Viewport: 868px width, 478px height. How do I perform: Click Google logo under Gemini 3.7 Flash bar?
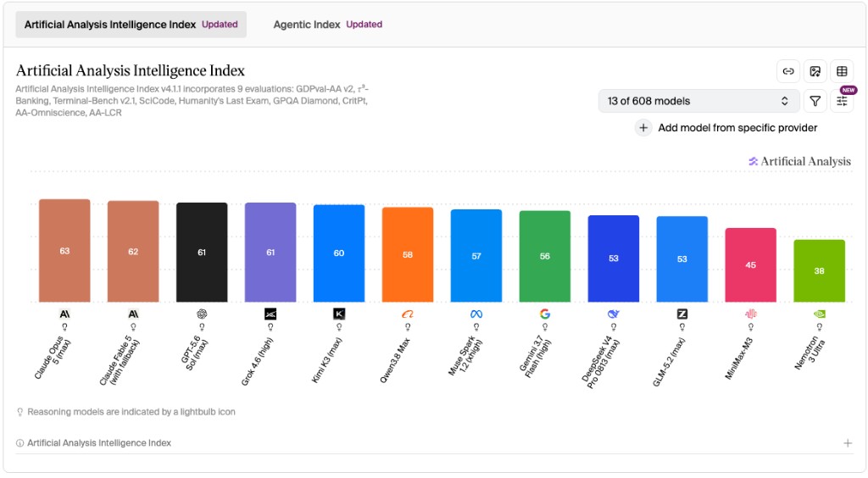545,314
